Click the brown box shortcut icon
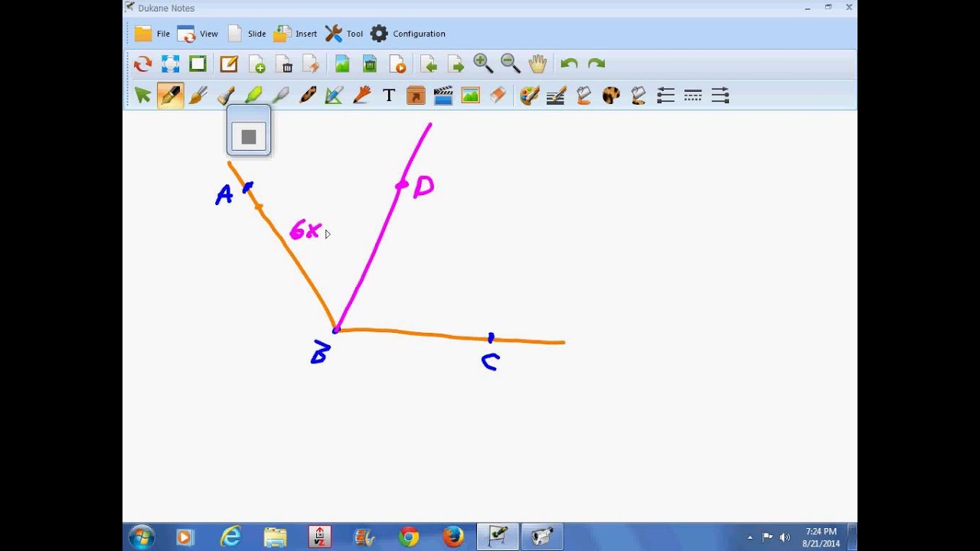Image resolution: width=980 pixels, height=551 pixels. 416,96
